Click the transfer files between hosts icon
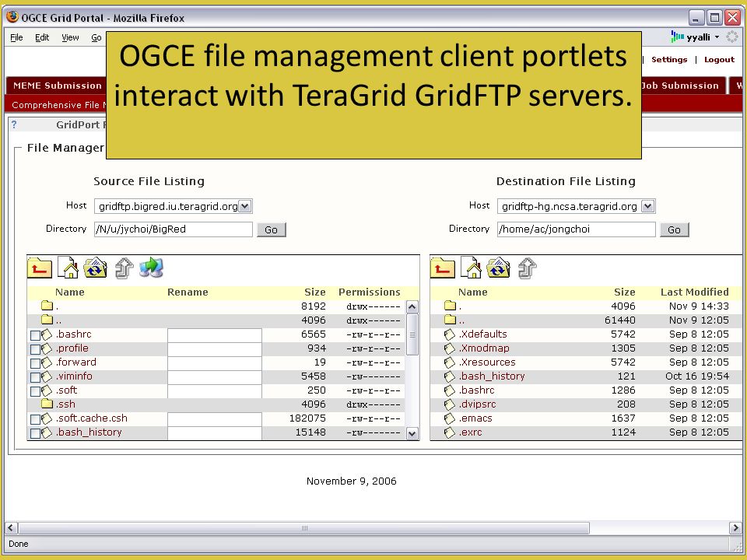This screenshot has height=560, width=747. pos(152,268)
